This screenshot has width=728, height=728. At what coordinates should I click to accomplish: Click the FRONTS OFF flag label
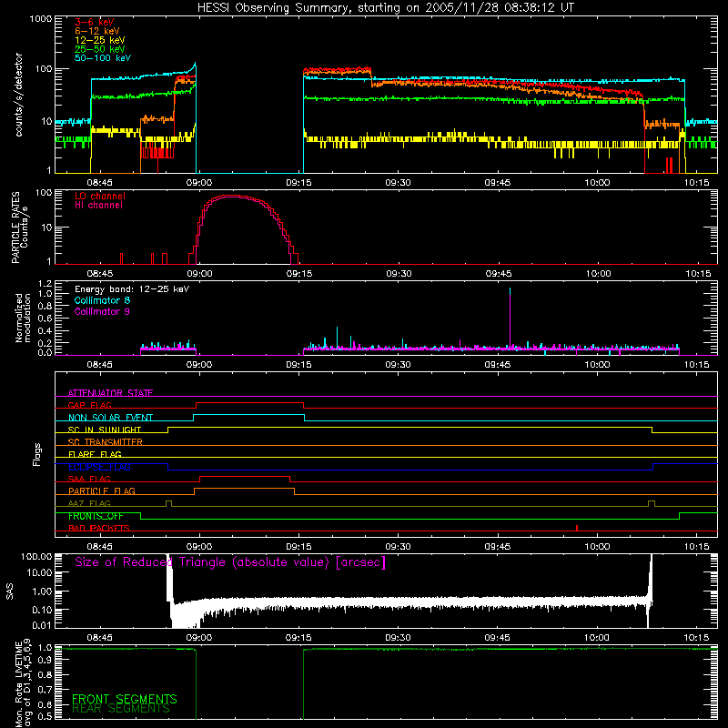(x=96, y=516)
